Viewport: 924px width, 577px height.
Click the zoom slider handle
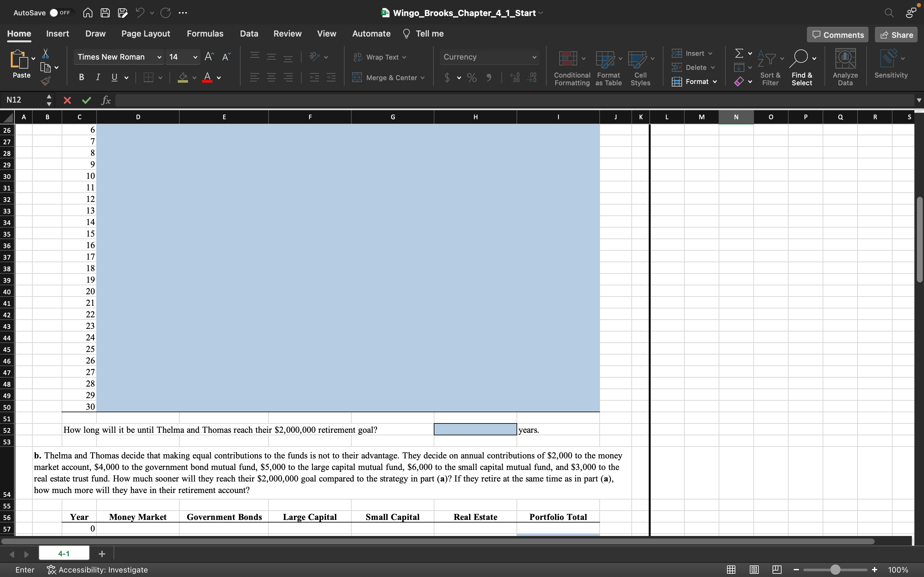[x=835, y=570]
